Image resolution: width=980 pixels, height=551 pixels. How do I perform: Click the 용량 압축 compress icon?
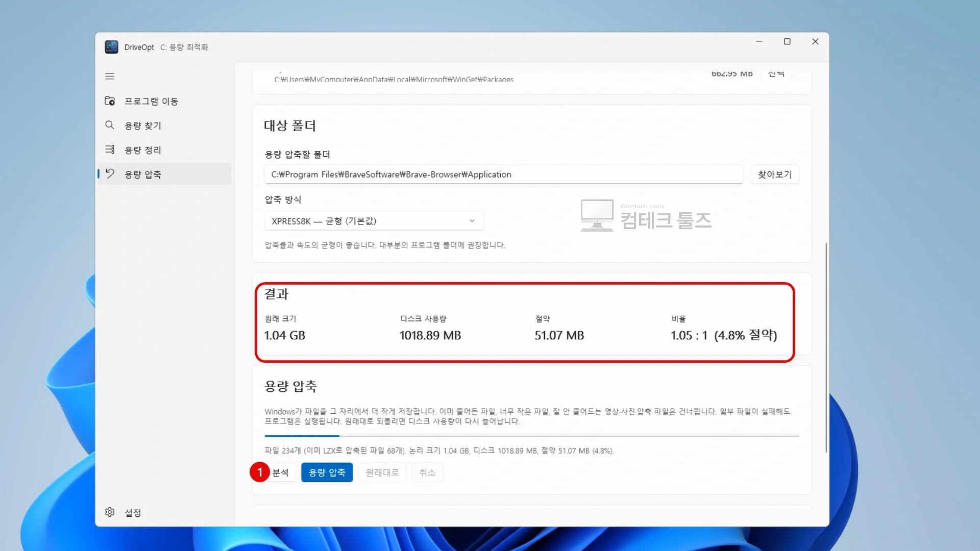tap(110, 173)
